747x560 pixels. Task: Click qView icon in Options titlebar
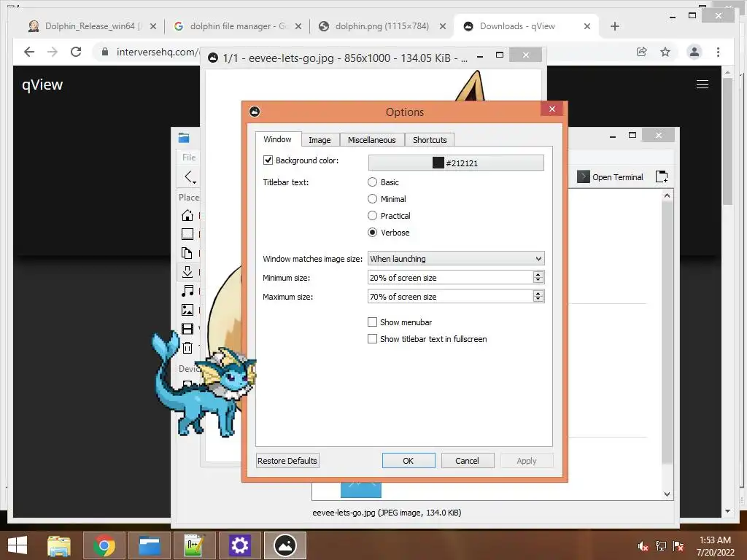click(x=255, y=112)
